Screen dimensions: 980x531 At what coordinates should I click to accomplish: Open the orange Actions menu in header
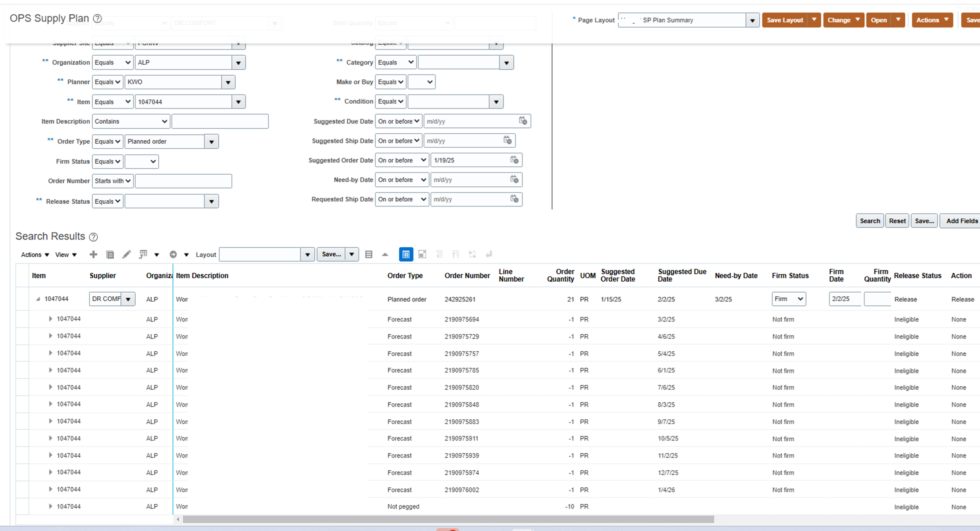click(932, 20)
